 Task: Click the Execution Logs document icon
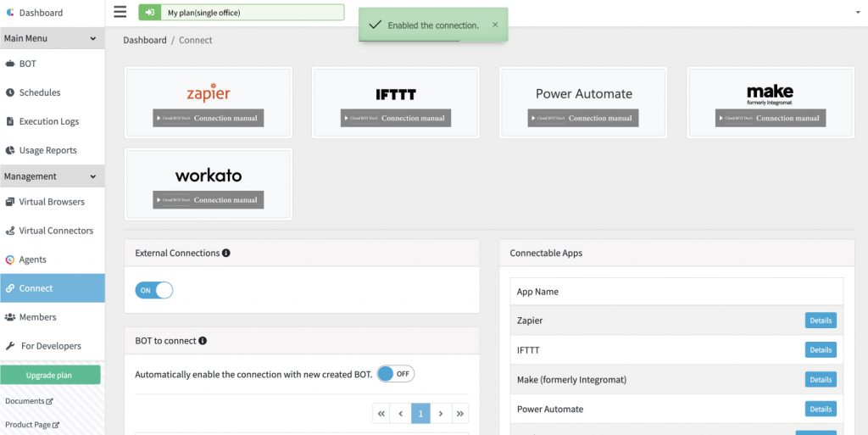point(10,121)
